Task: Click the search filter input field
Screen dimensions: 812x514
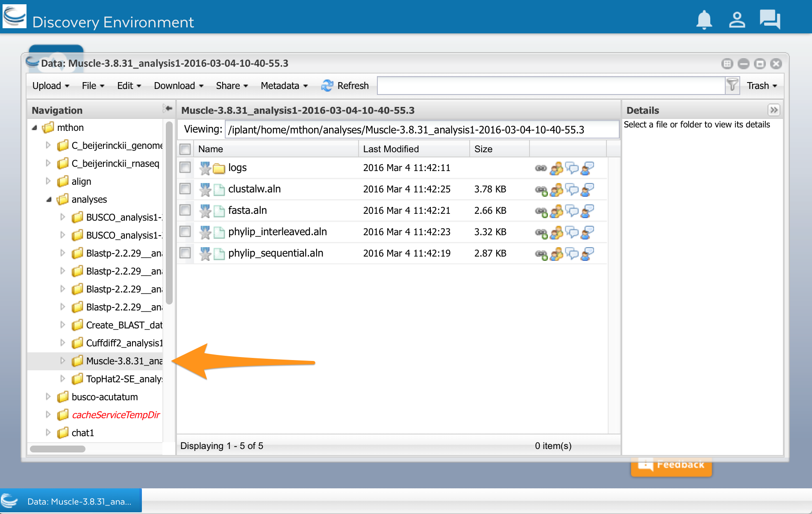Action: pos(551,86)
